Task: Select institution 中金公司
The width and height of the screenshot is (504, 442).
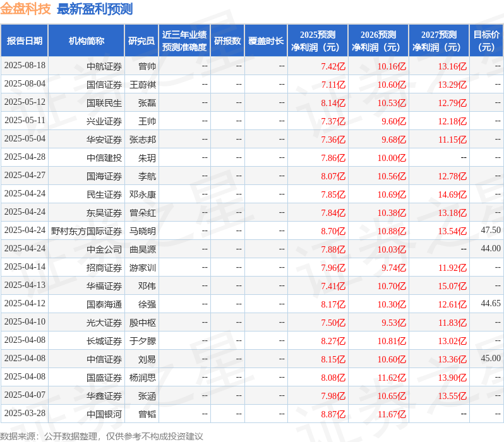Action: (x=104, y=250)
